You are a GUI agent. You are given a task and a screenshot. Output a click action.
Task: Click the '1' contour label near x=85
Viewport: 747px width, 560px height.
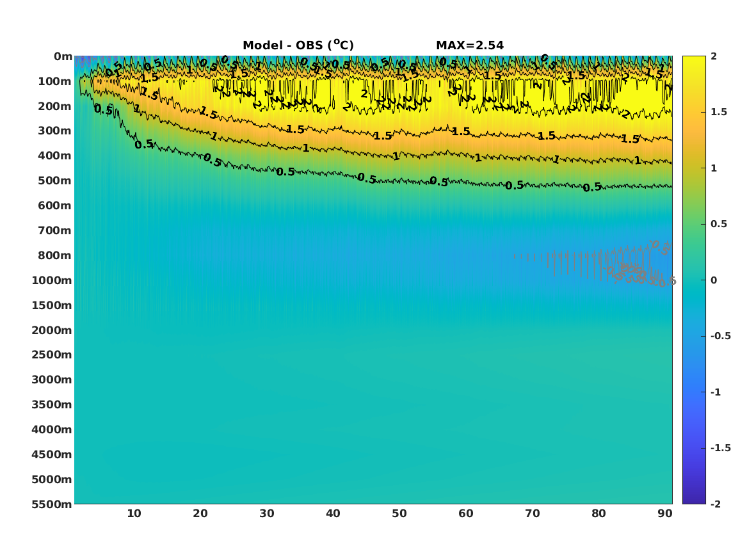[638, 161]
